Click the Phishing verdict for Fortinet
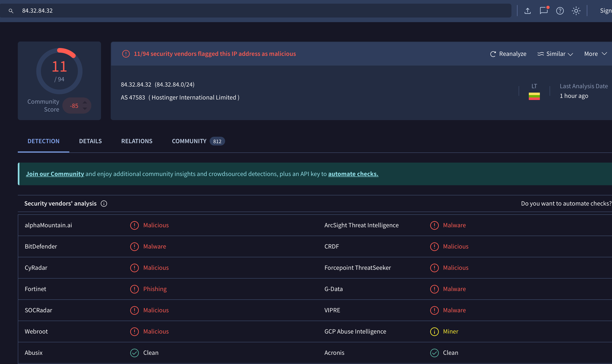This screenshot has width=612, height=364. coord(155,289)
